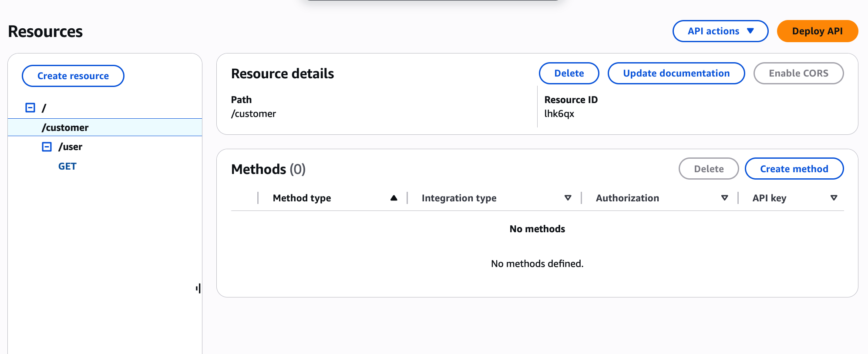Viewport: 868px width, 354px height.
Task: Sort by Method type ascending arrow
Action: tap(394, 198)
